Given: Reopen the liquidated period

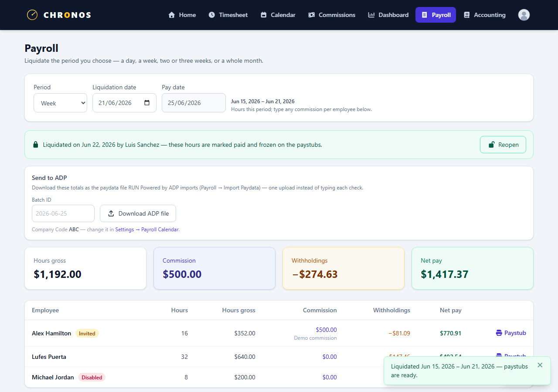Looking at the screenshot, I should click(503, 145).
